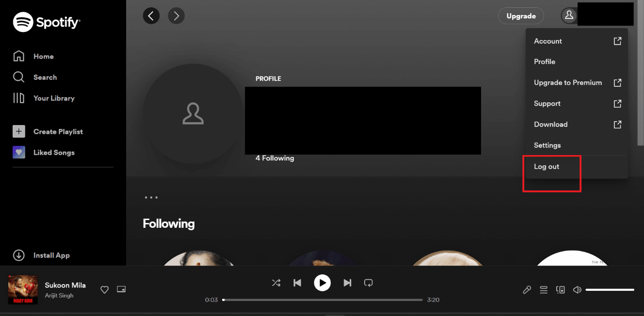This screenshot has height=316, width=644.
Task: Click the Following section heading
Action: (x=169, y=223)
